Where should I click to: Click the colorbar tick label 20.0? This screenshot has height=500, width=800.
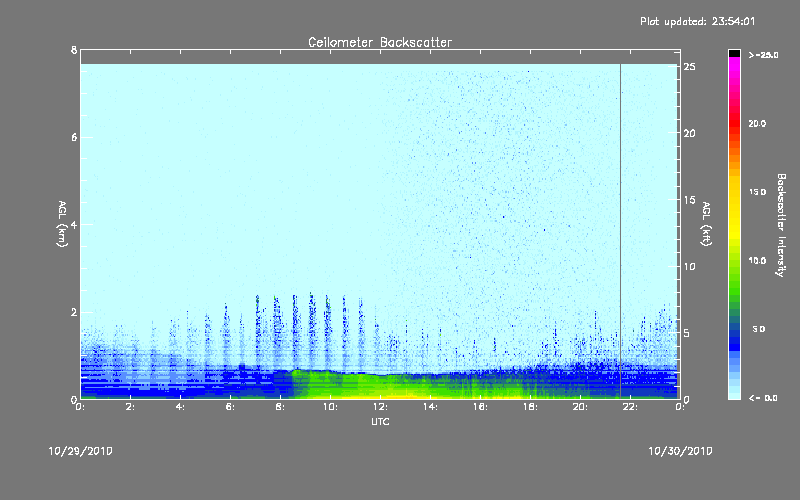tap(757, 123)
